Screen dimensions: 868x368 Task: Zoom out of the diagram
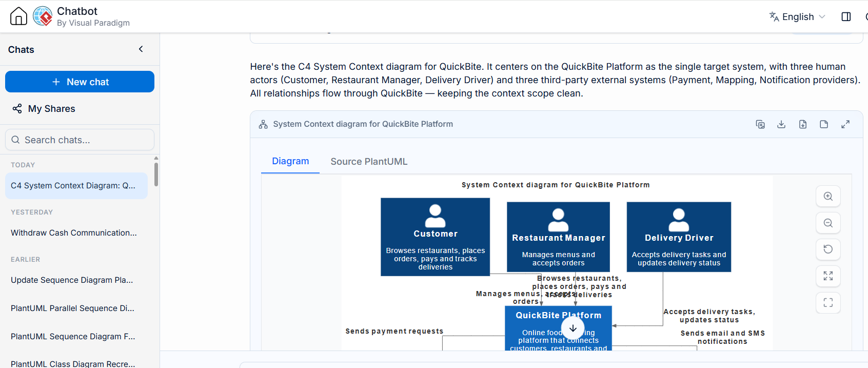pos(828,223)
